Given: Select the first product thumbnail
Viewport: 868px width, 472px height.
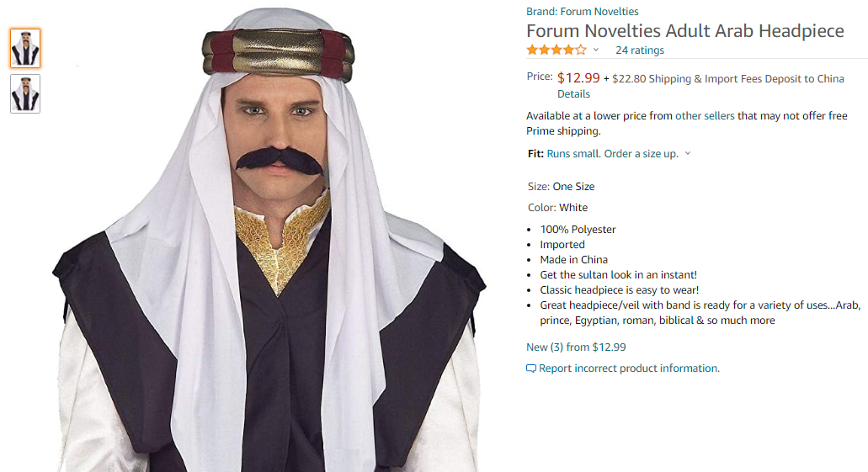Looking at the screenshot, I should [25, 48].
